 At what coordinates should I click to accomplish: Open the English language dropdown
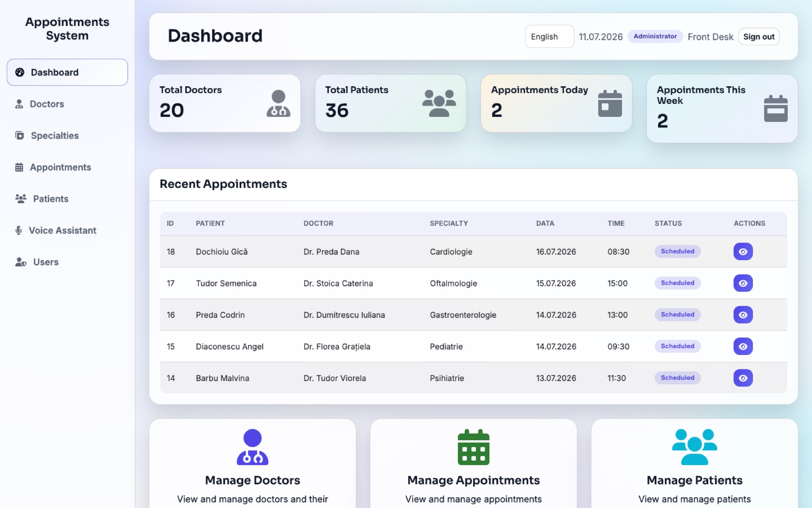[x=549, y=37]
